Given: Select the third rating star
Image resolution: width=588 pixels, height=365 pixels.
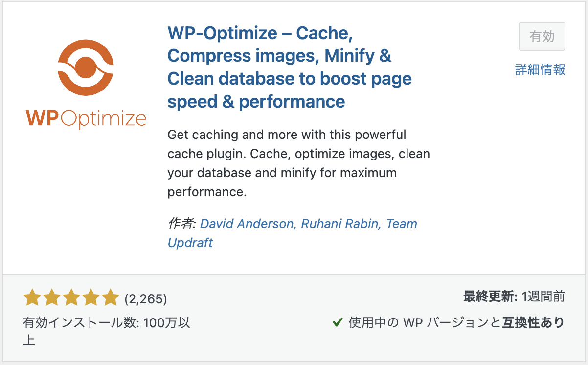Looking at the screenshot, I should coord(70,297).
